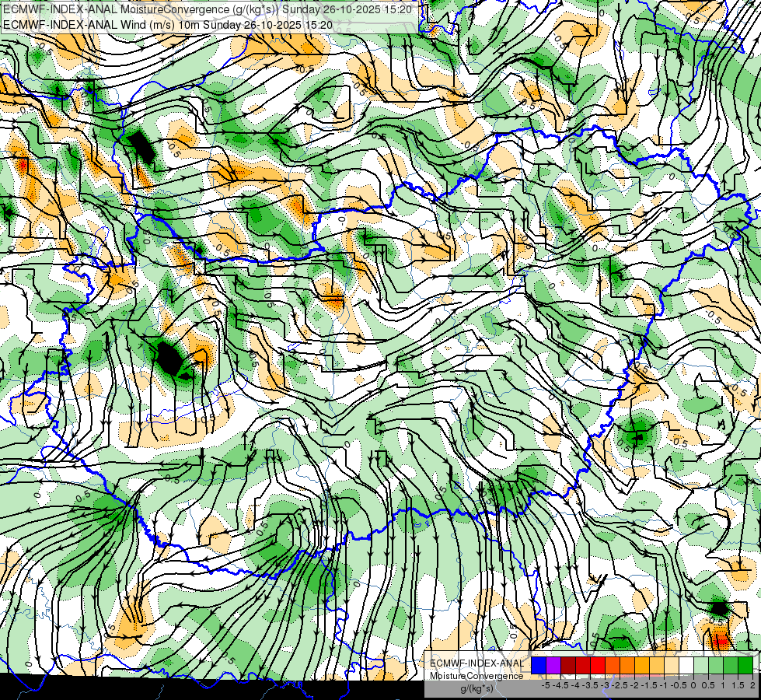761x700 pixels.
Task: Click the 2 tick label on legend scale
Action: (752, 685)
